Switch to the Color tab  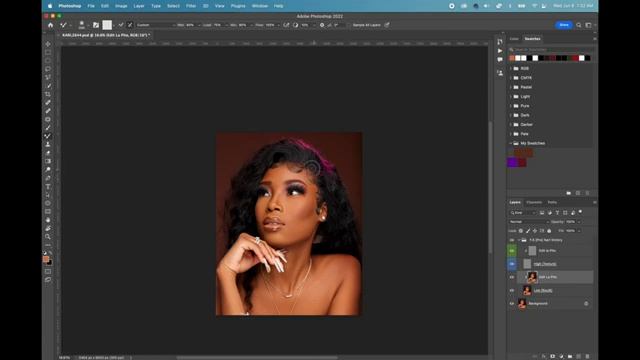tap(514, 39)
